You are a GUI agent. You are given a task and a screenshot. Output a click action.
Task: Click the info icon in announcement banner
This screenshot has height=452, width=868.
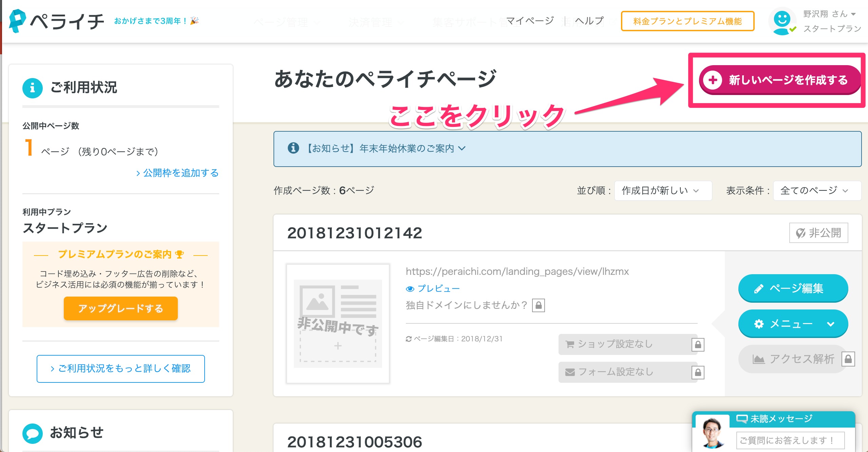click(293, 148)
